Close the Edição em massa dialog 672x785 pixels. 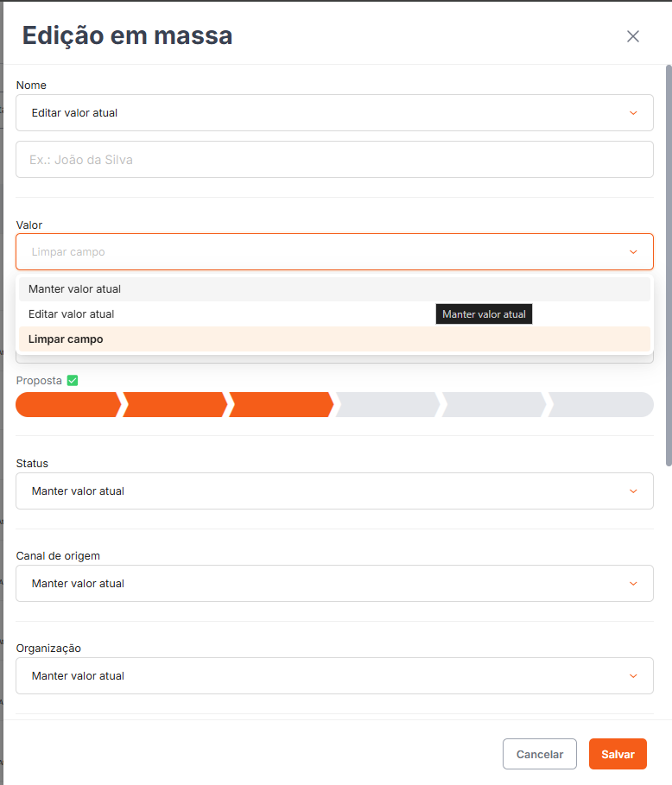click(633, 36)
